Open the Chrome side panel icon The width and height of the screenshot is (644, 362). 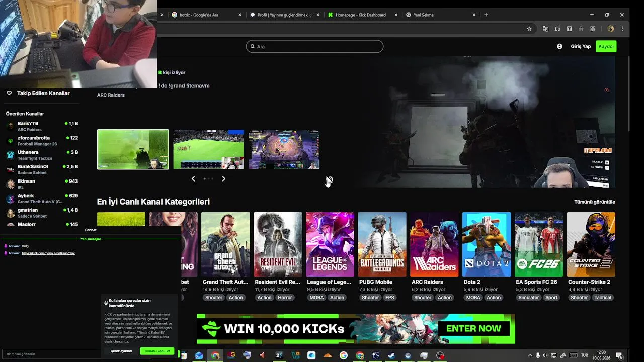tap(569, 29)
